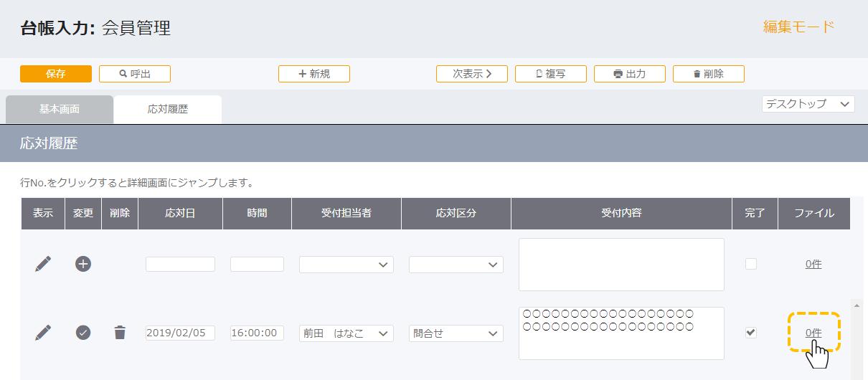Select the 応対履歴 tab
This screenshot has height=380, width=868.
[168, 110]
